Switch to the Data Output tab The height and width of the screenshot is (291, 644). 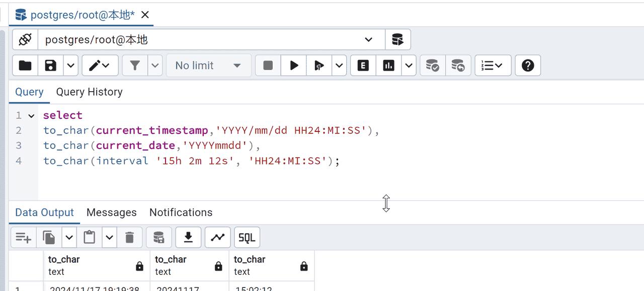[44, 212]
